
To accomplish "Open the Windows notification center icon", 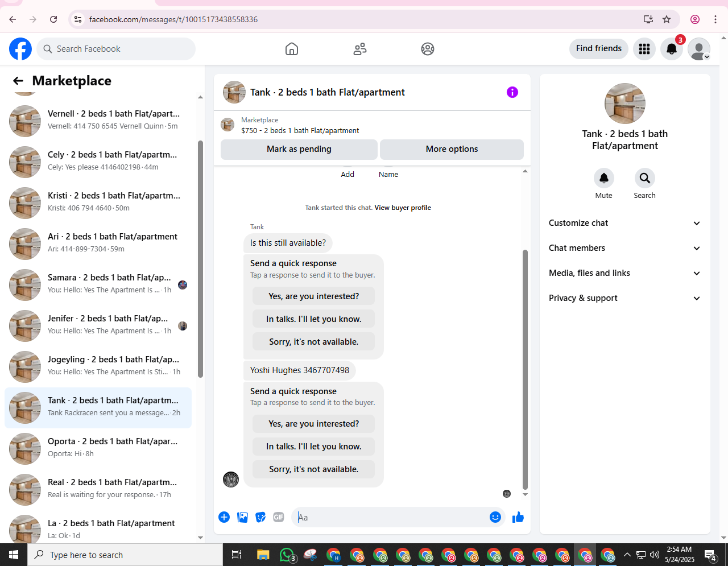I will click(710, 555).
